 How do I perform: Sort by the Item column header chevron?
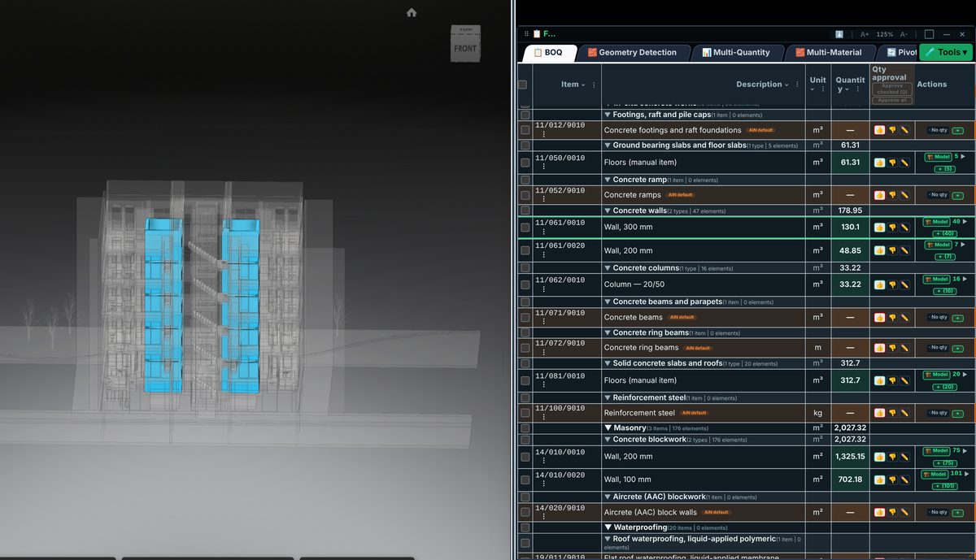click(x=583, y=85)
